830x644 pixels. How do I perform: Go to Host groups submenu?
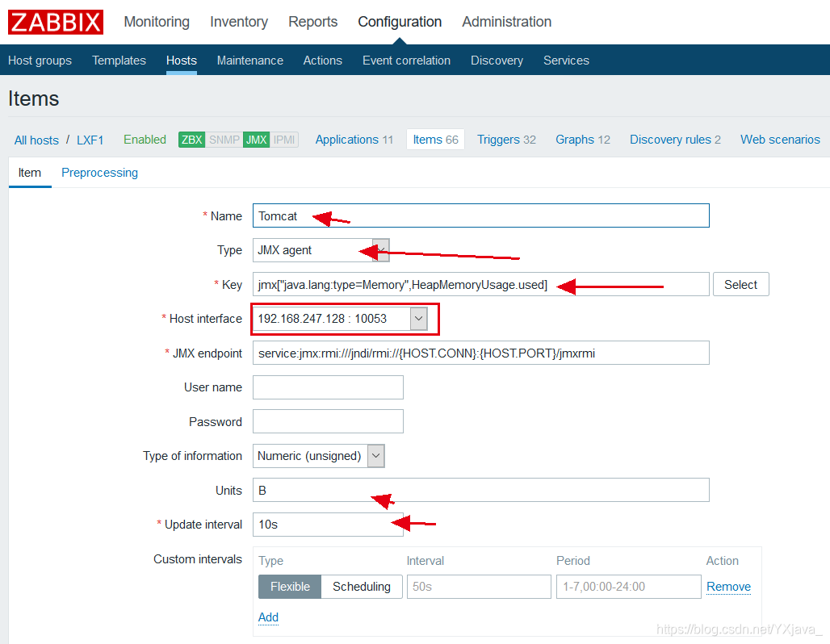[40, 61]
